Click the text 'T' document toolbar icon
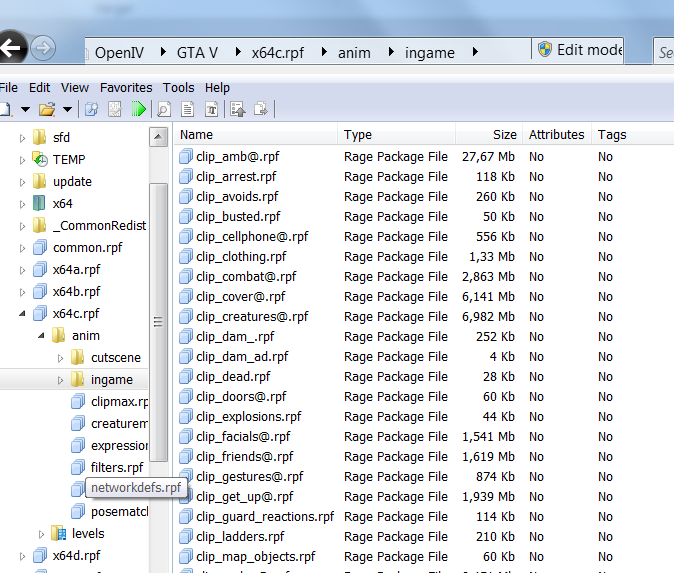Screen dimensions: 674x573 [x=211, y=109]
